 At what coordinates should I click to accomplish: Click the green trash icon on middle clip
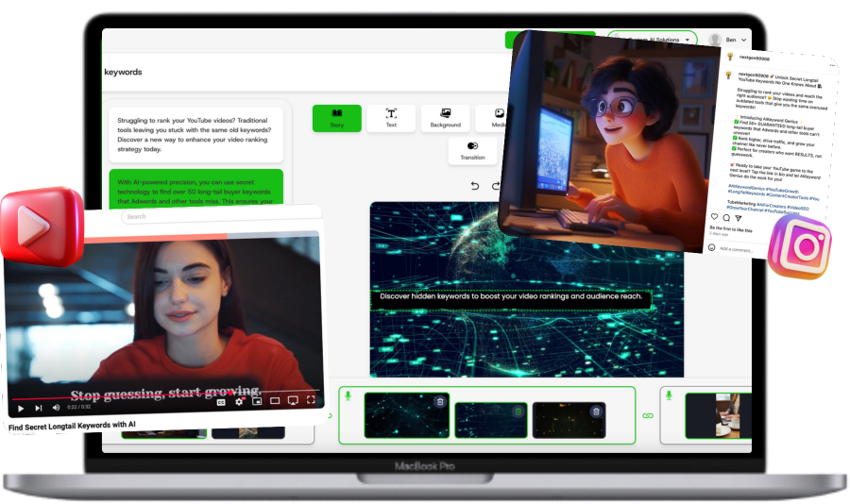tap(518, 412)
